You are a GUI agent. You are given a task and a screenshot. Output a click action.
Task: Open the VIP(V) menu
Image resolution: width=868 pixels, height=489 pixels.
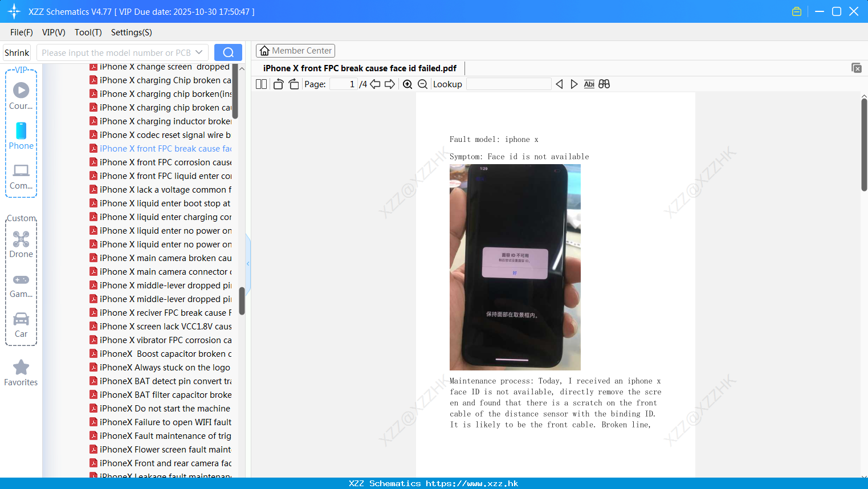coord(54,32)
